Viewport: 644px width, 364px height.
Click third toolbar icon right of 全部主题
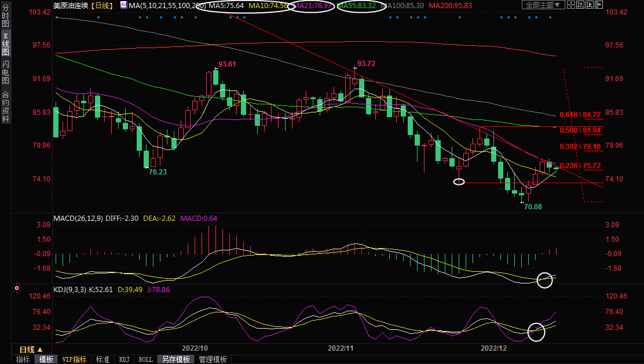pos(591,5)
